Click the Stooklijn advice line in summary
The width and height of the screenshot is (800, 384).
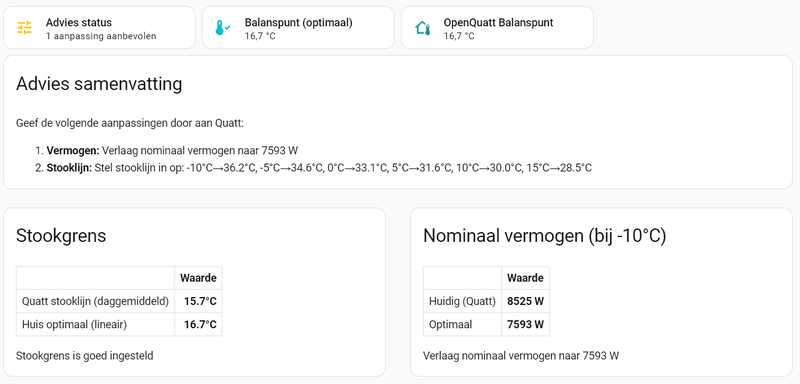(319, 168)
